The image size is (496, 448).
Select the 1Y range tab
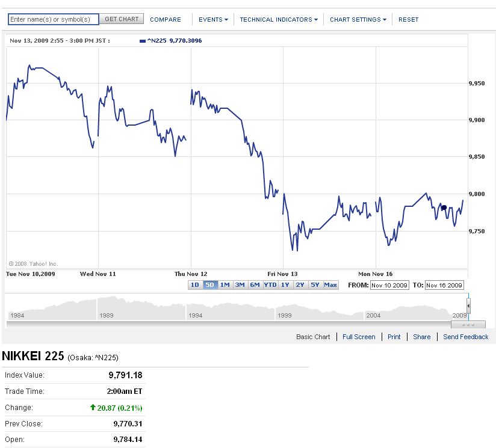pyautogui.click(x=285, y=285)
